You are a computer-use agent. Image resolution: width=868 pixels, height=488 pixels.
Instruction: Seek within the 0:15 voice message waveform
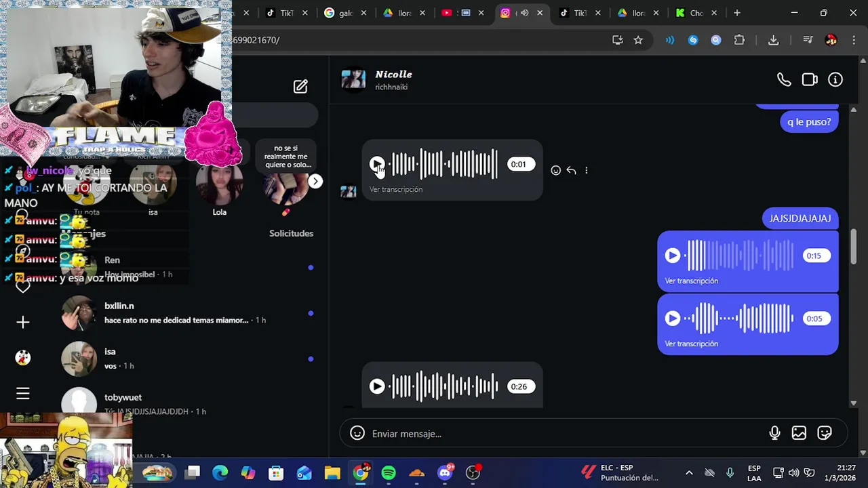(x=739, y=256)
